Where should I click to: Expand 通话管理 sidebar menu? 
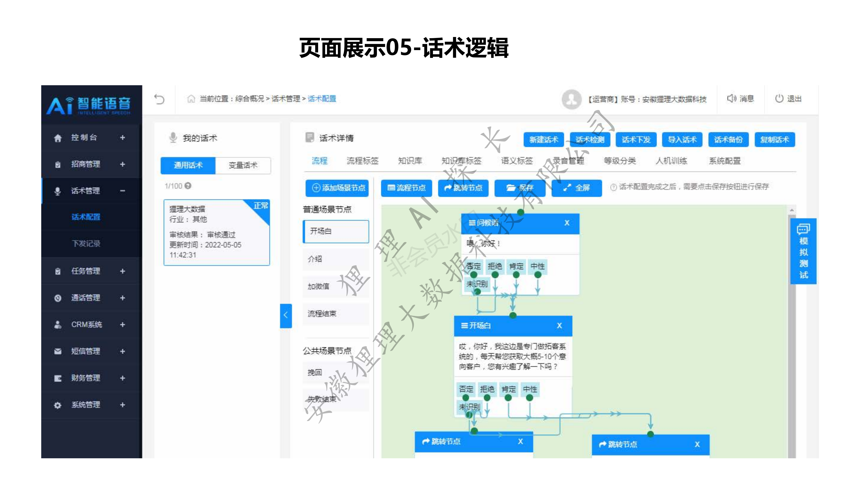[123, 298]
